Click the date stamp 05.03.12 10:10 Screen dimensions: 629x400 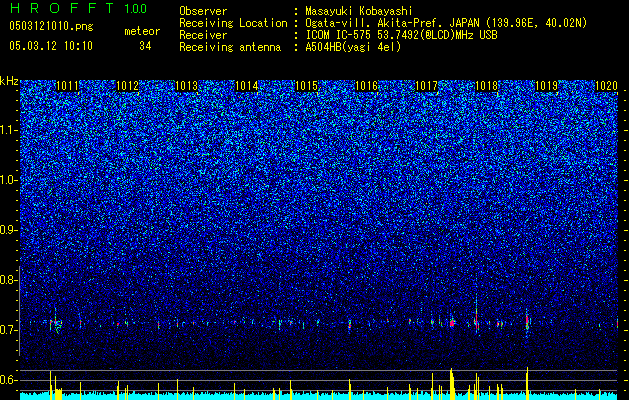(51, 46)
